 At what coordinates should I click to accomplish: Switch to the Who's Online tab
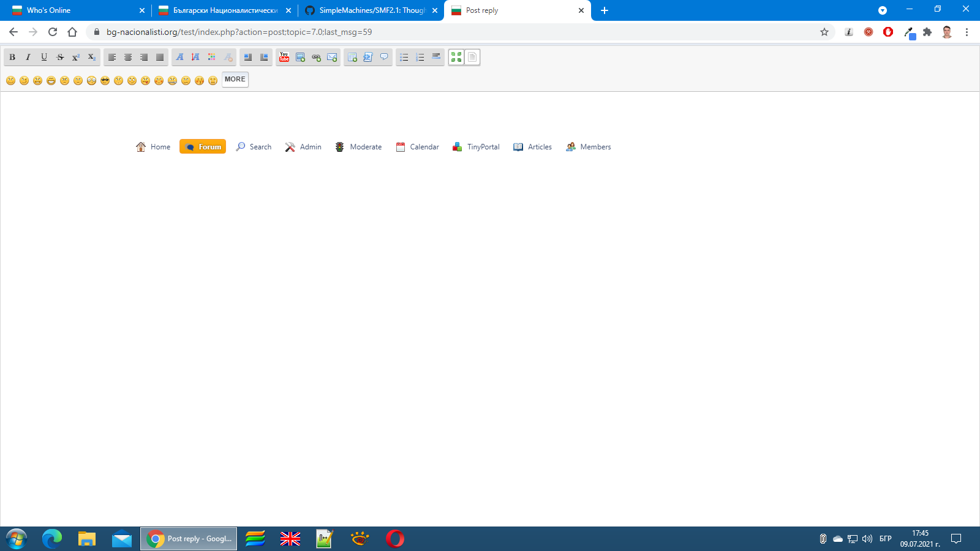(73, 10)
